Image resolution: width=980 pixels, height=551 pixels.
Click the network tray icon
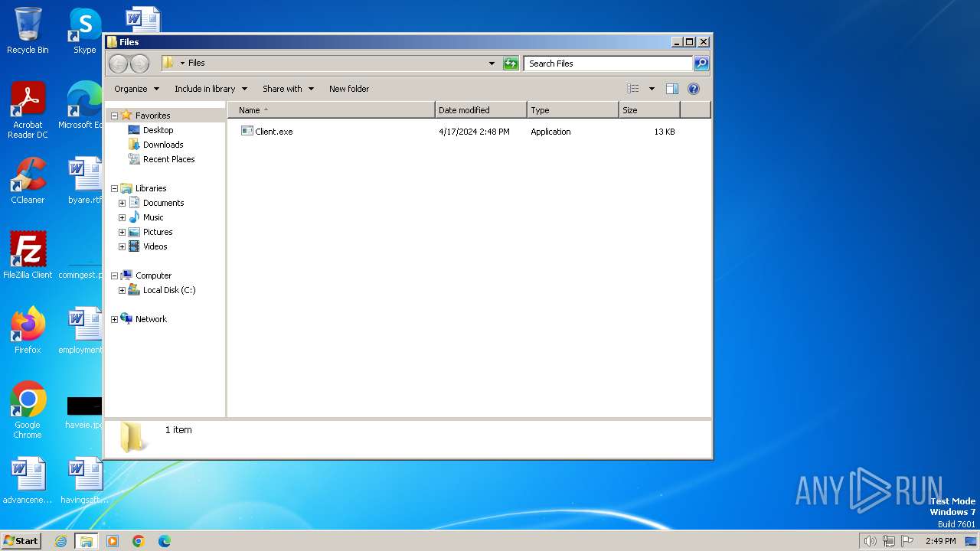coord(889,541)
